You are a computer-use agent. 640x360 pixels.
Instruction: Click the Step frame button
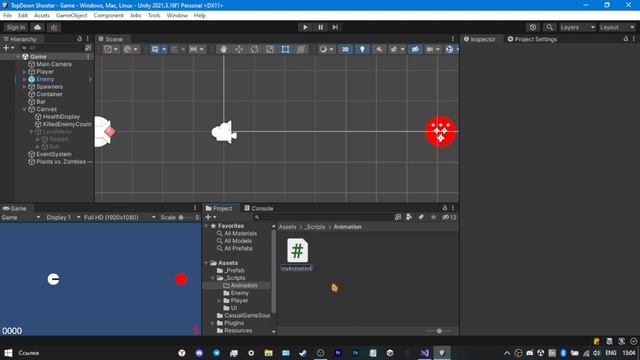335,27
